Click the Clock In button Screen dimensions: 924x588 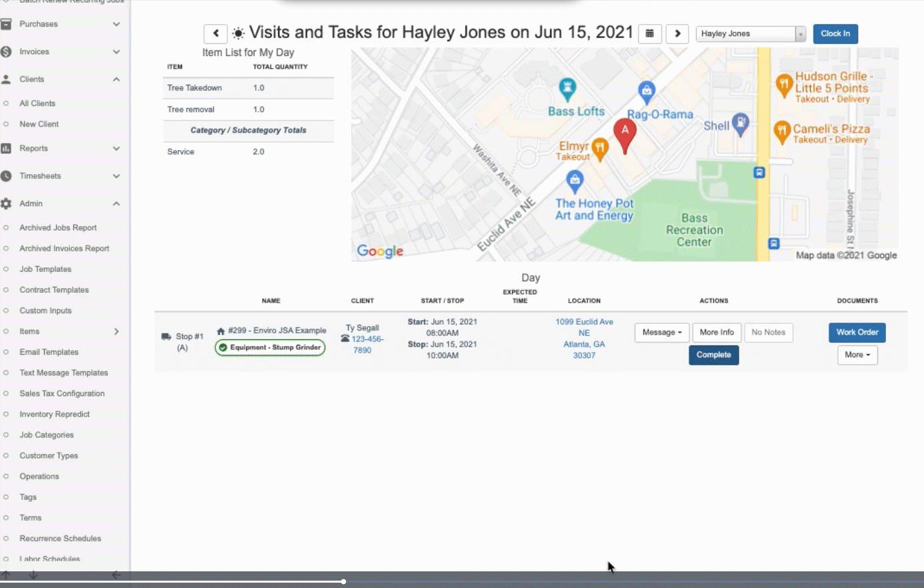pyautogui.click(x=835, y=34)
